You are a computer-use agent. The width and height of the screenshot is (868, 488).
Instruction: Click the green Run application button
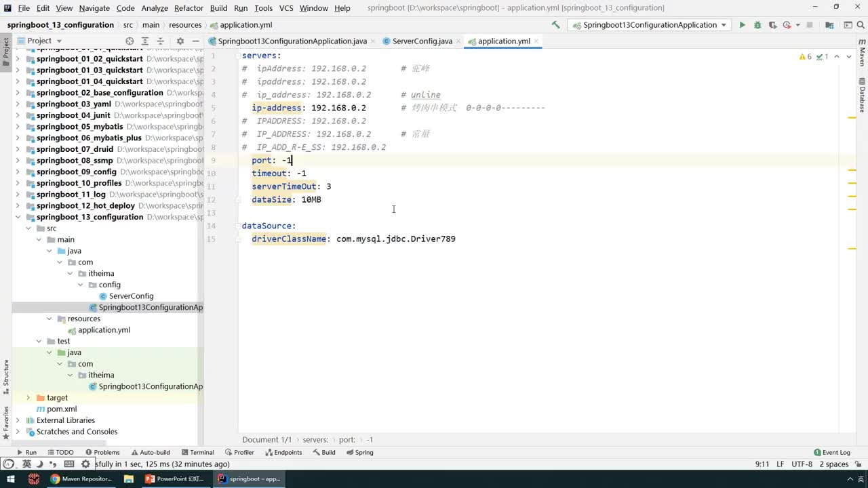click(x=742, y=25)
